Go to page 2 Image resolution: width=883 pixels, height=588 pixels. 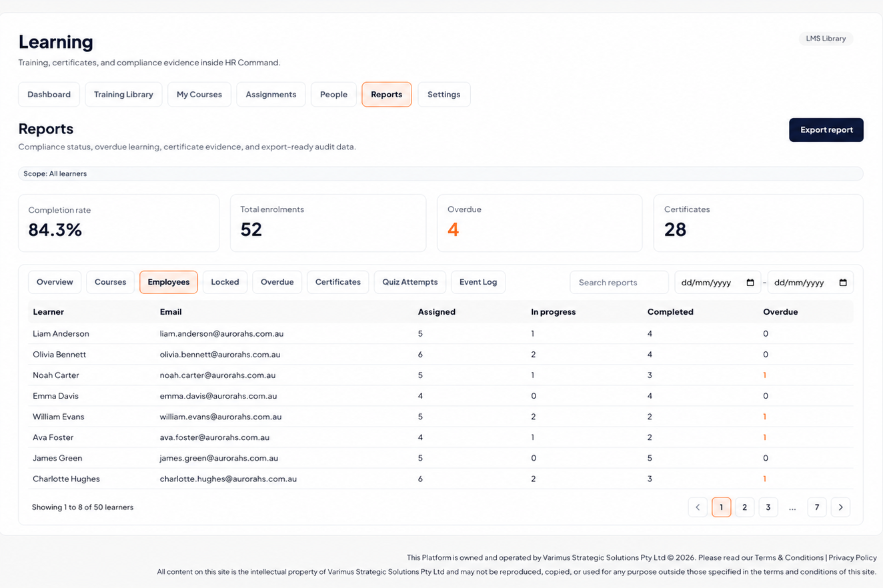coord(745,507)
